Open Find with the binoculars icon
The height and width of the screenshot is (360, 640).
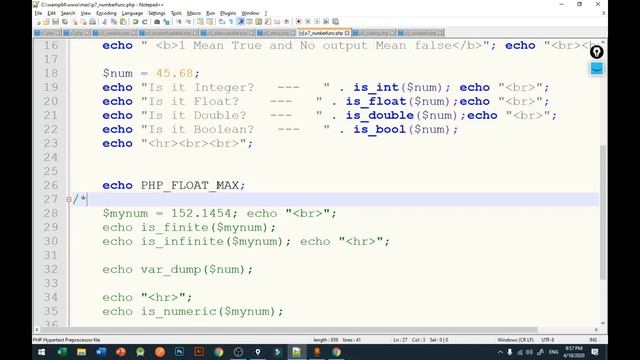pyautogui.click(x=157, y=21)
